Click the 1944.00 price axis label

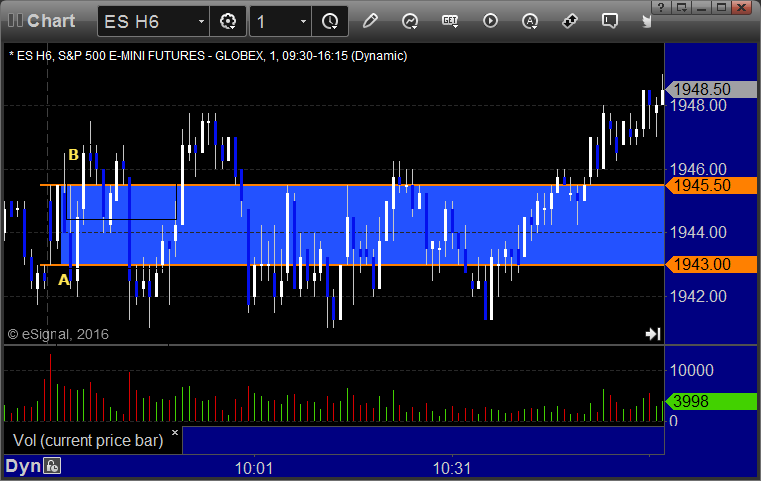click(x=698, y=232)
